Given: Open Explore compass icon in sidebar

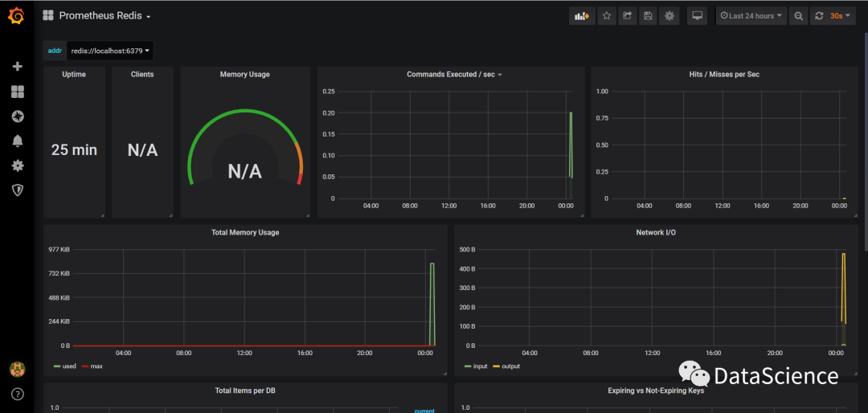Looking at the screenshot, I should [x=17, y=117].
